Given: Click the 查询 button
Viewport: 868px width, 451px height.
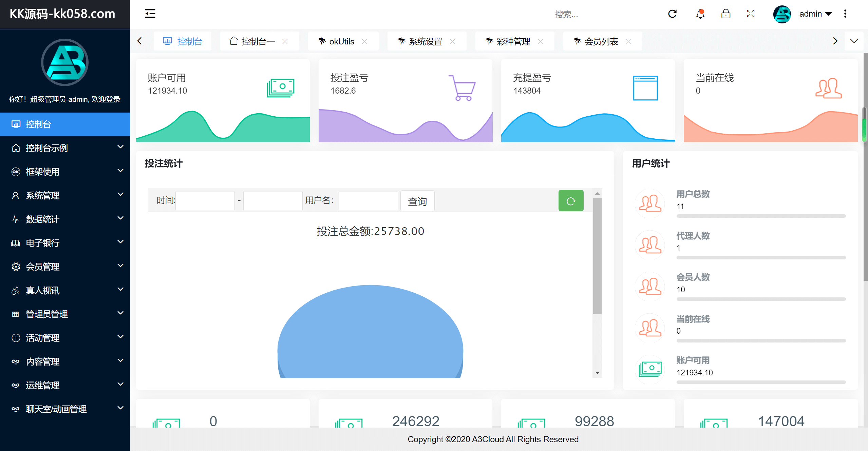Looking at the screenshot, I should pos(417,201).
